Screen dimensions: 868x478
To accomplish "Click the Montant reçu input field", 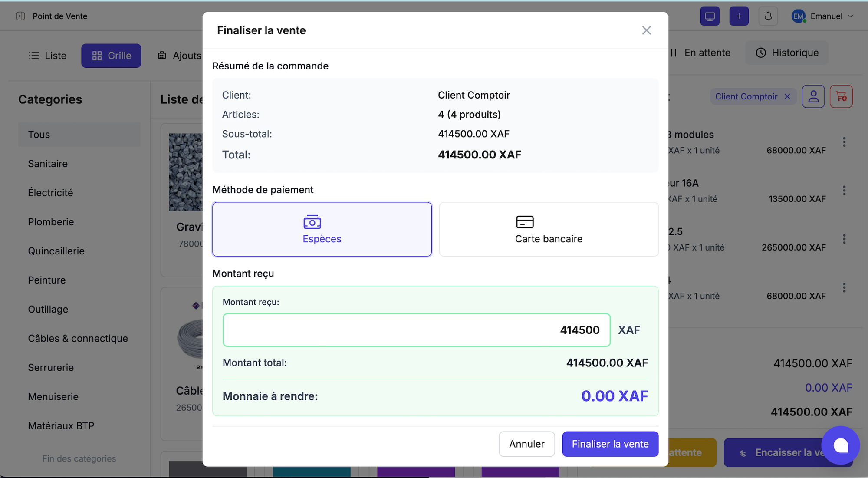I will click(x=416, y=330).
